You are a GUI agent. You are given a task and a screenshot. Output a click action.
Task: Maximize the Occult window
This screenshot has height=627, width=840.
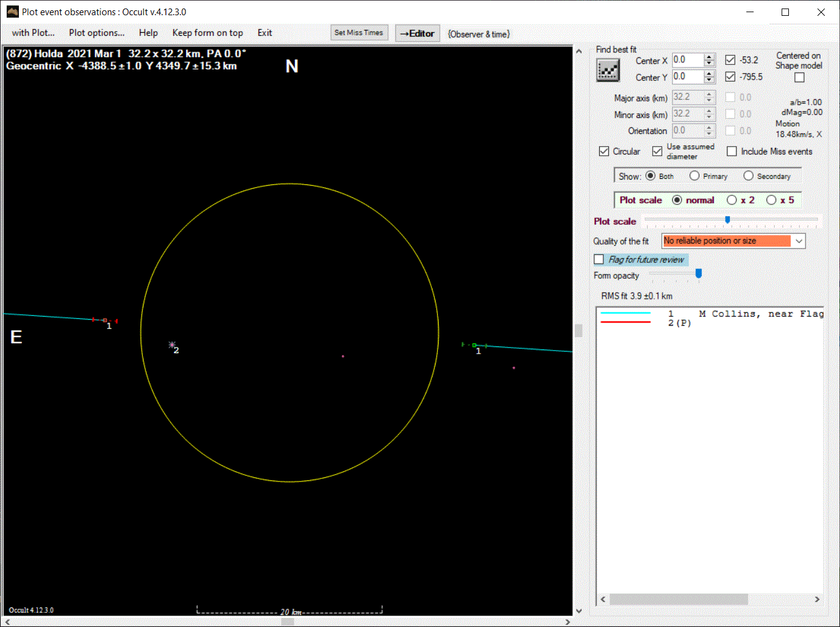[x=785, y=12]
